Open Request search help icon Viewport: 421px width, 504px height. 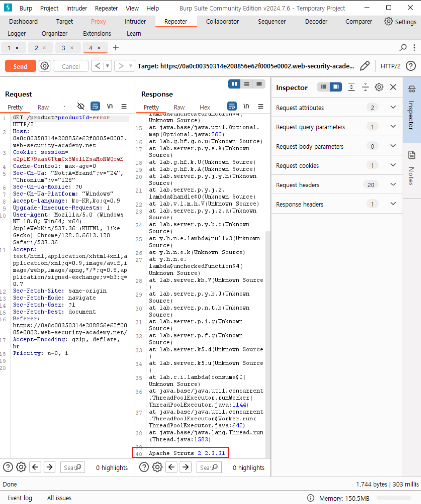click(x=8, y=467)
